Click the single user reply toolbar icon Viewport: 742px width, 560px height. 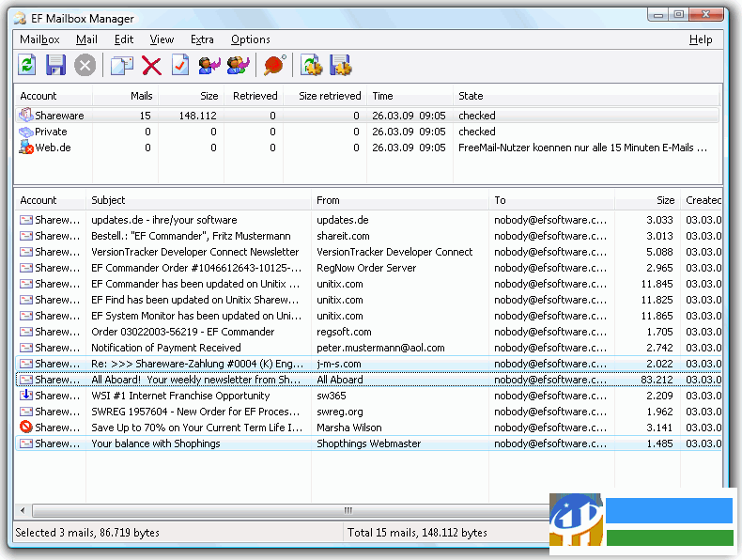coord(209,66)
